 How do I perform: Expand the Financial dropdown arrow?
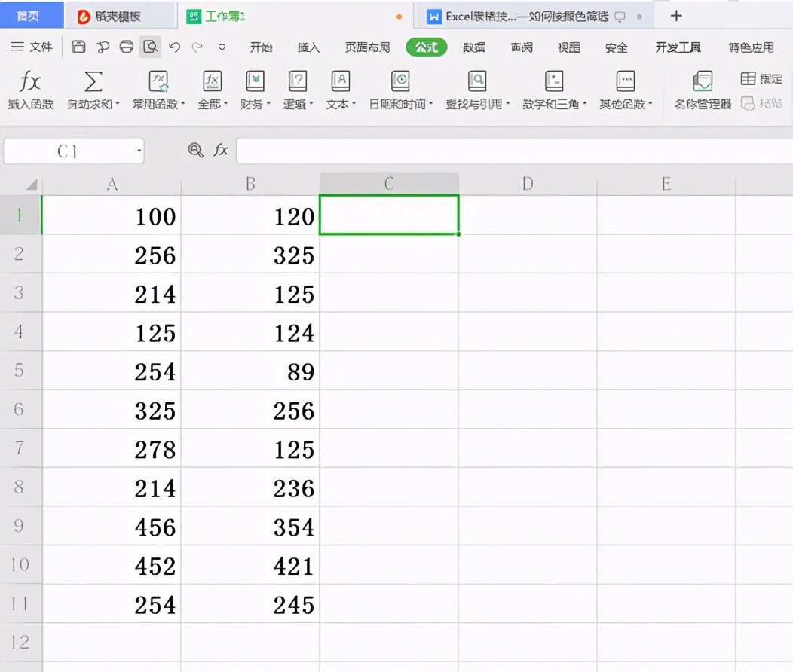pos(268,103)
